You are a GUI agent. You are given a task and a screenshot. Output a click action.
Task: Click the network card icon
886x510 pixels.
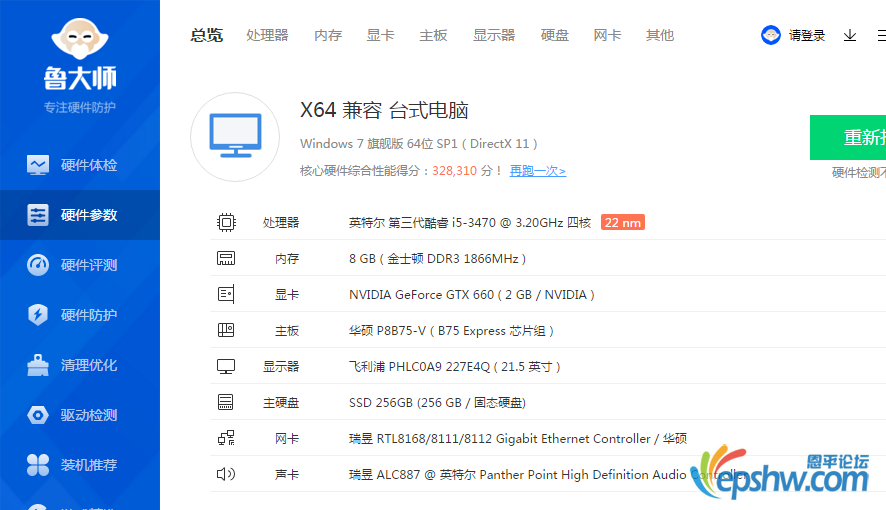pos(226,438)
